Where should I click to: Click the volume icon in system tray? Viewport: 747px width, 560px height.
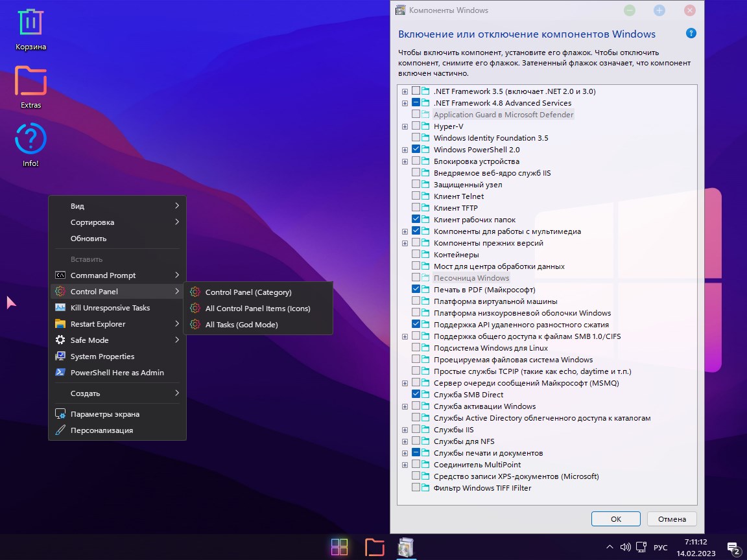coord(625,548)
